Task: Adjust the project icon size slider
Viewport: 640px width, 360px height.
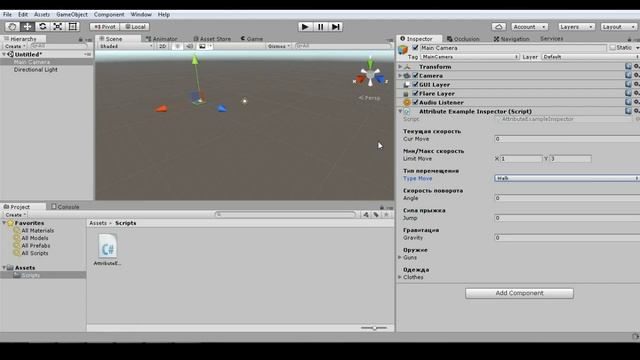Action: tap(374, 328)
